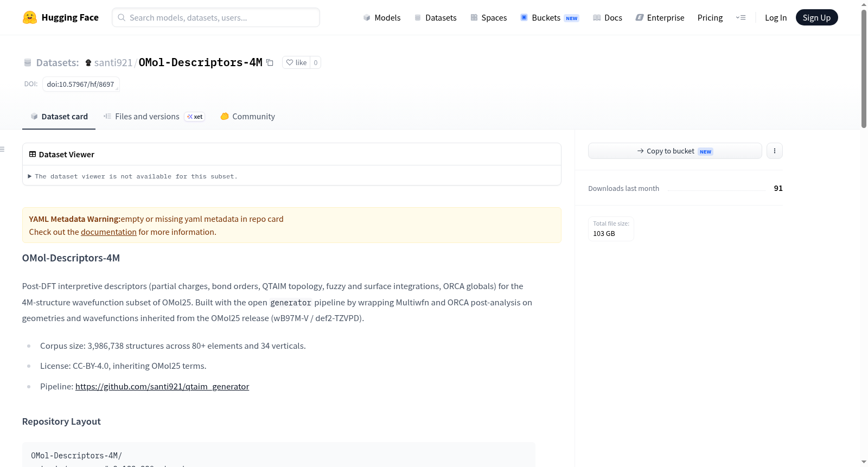Click the OMol-Descriptors-4M/ code block line
The width and height of the screenshot is (868, 467).
(x=76, y=456)
